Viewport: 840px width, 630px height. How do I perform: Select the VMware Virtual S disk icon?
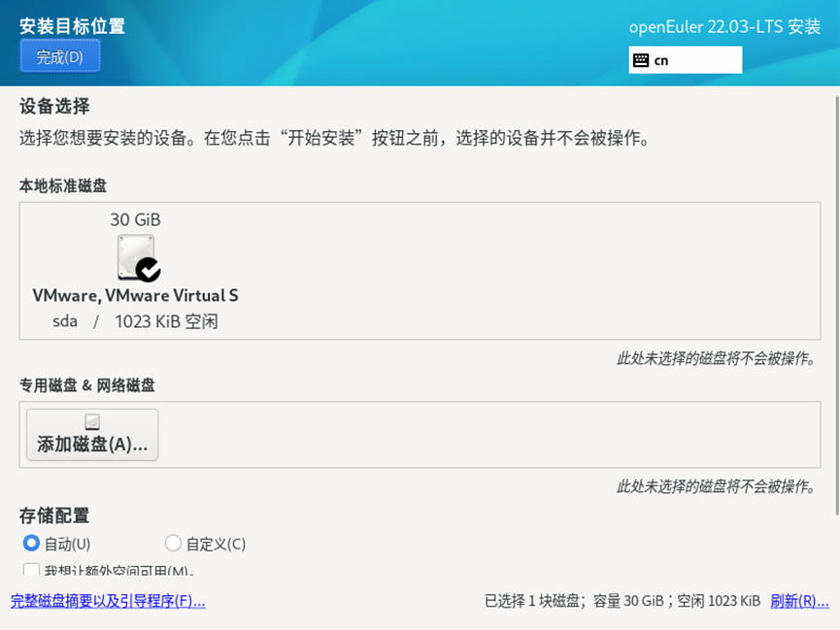pos(136,257)
